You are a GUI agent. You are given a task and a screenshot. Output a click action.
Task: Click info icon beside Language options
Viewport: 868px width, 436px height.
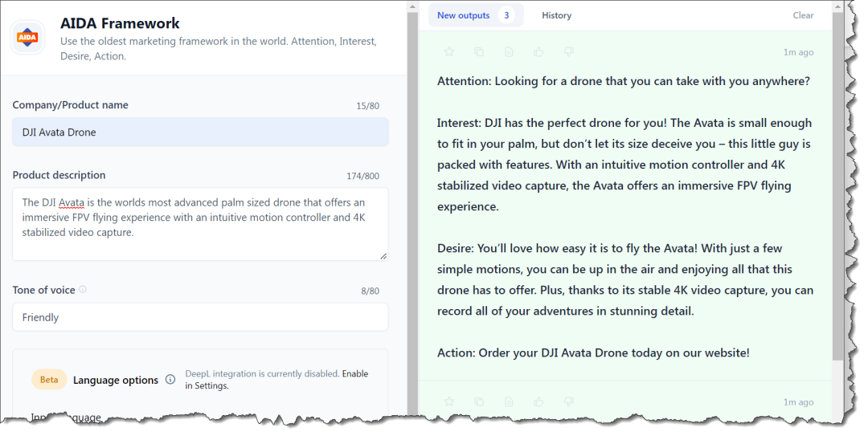click(x=170, y=380)
